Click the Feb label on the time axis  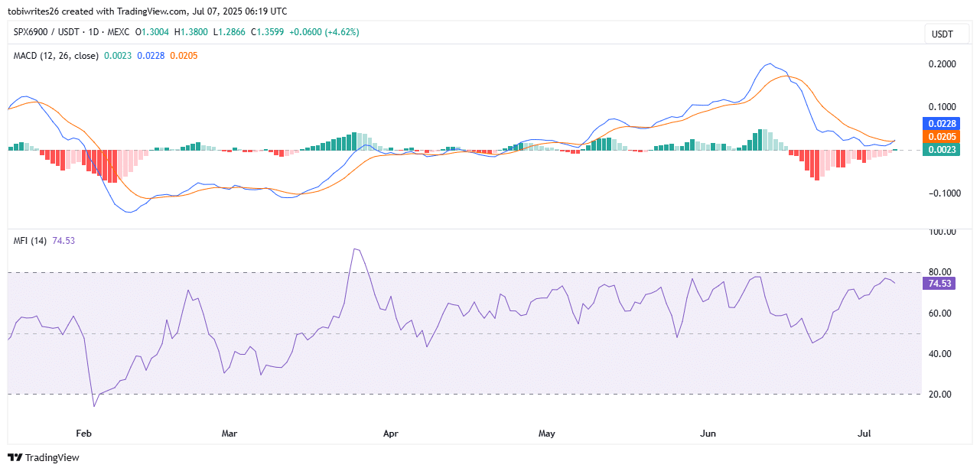click(83, 434)
